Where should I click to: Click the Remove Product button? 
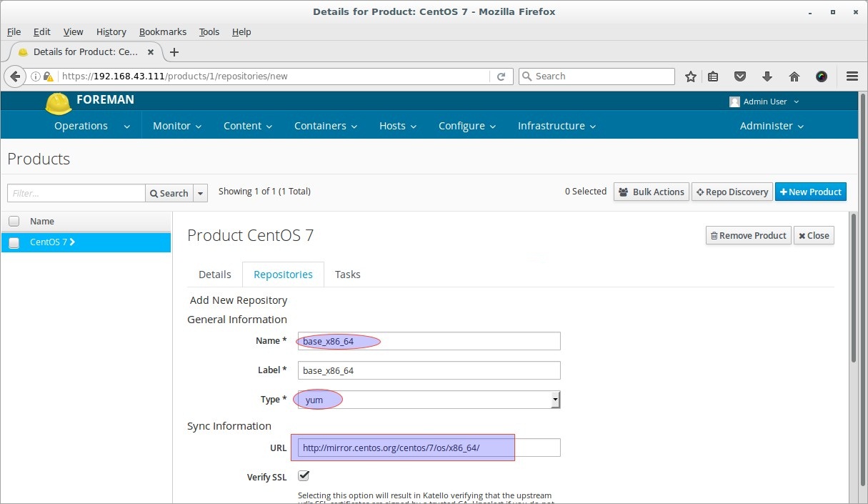749,235
